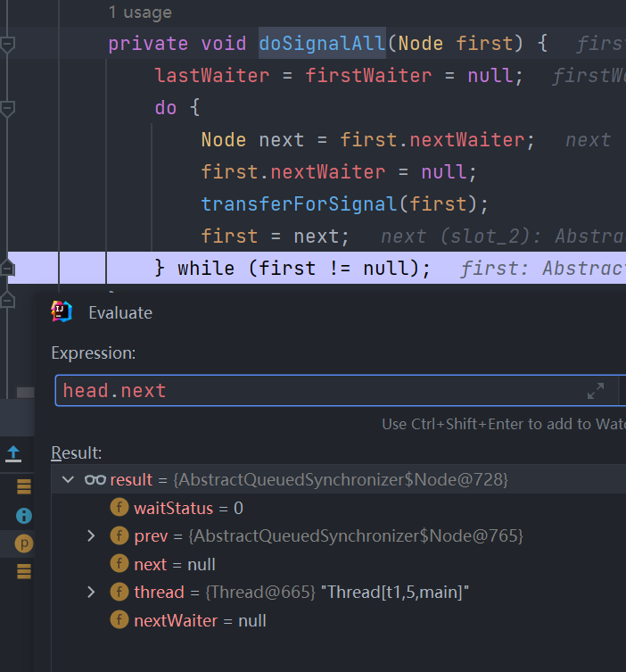Click the glasses icon beside result
This screenshot has height=672, width=626.
pos(95,480)
